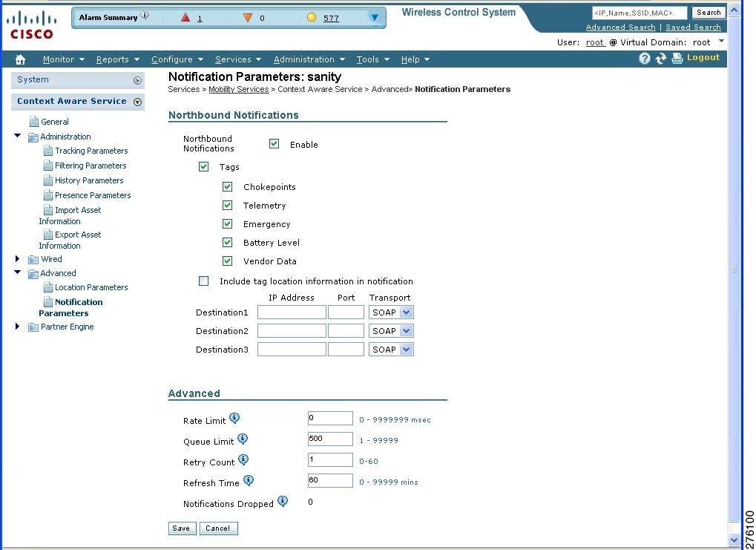Open Destination1 Transport dropdown
Image resolution: width=756 pixels, height=550 pixels.
click(391, 312)
